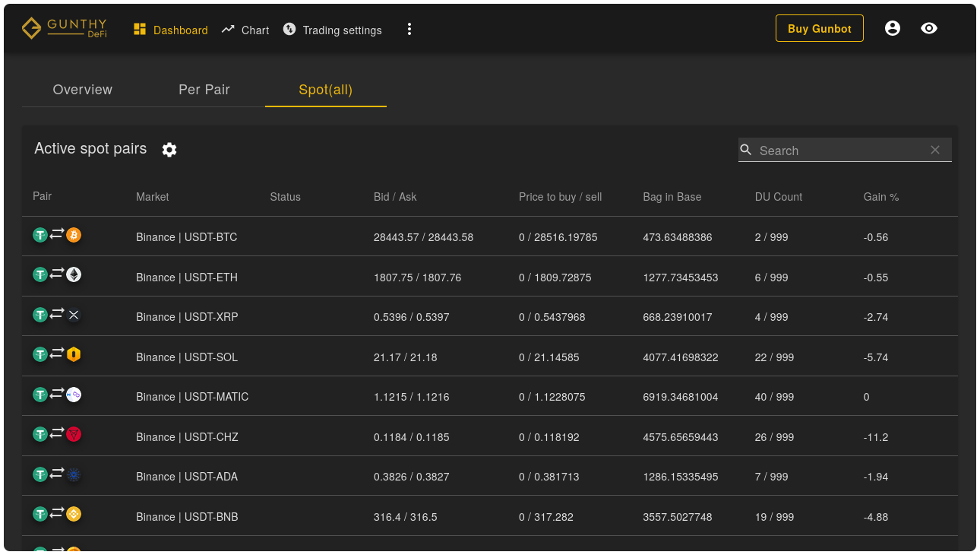Sort by Gain % column header
Image resolution: width=980 pixels, height=555 pixels.
881,197
